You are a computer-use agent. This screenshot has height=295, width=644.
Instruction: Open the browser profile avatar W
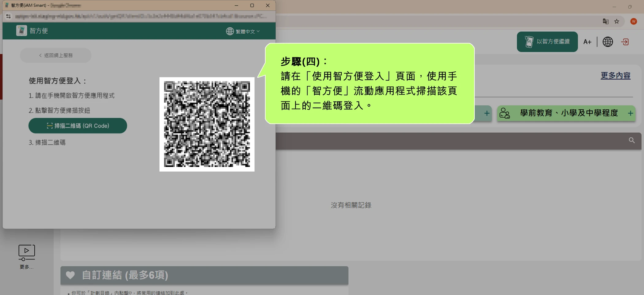[x=634, y=21]
